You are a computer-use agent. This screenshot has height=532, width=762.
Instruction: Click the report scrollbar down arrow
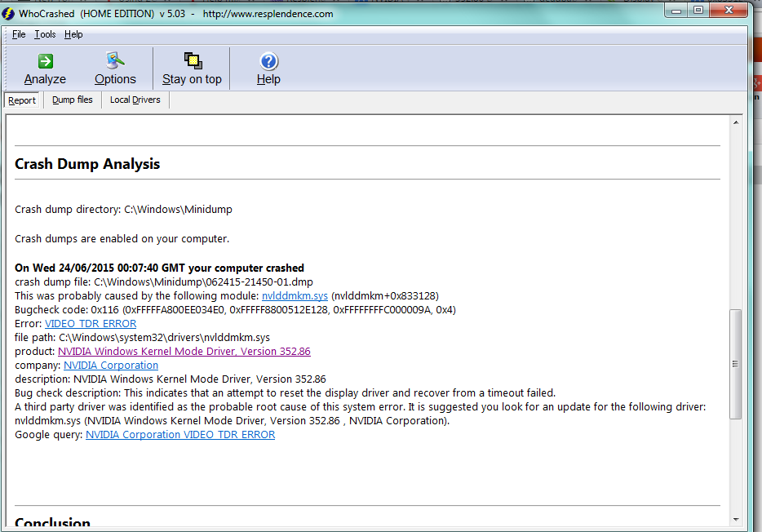[x=736, y=520]
